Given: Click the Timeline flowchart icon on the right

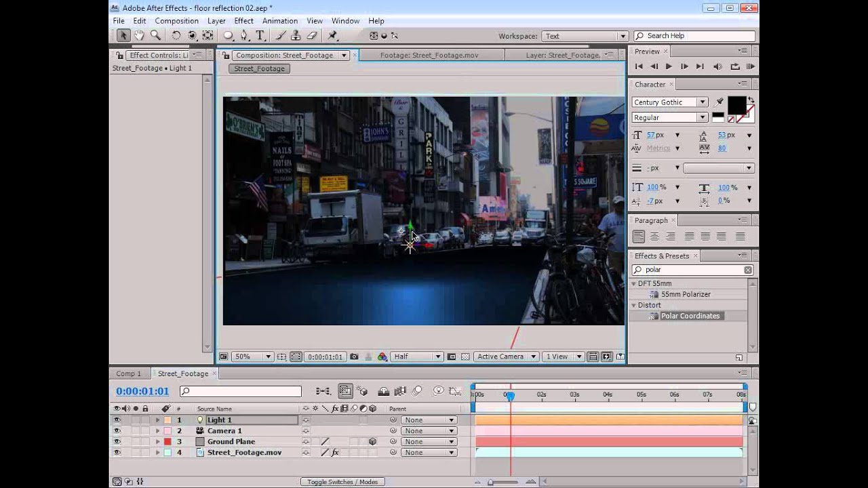Looking at the screenshot, I should tap(620, 357).
